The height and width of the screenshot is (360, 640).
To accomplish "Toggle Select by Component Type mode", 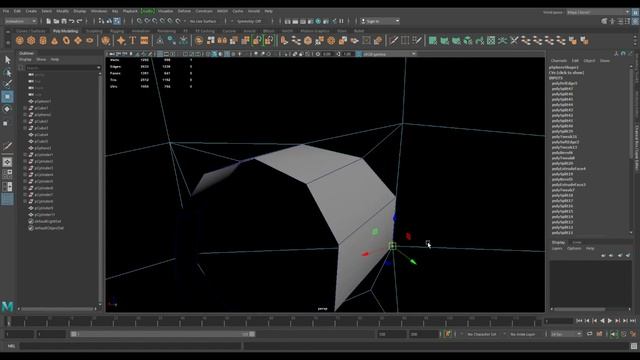I will click(x=117, y=21).
